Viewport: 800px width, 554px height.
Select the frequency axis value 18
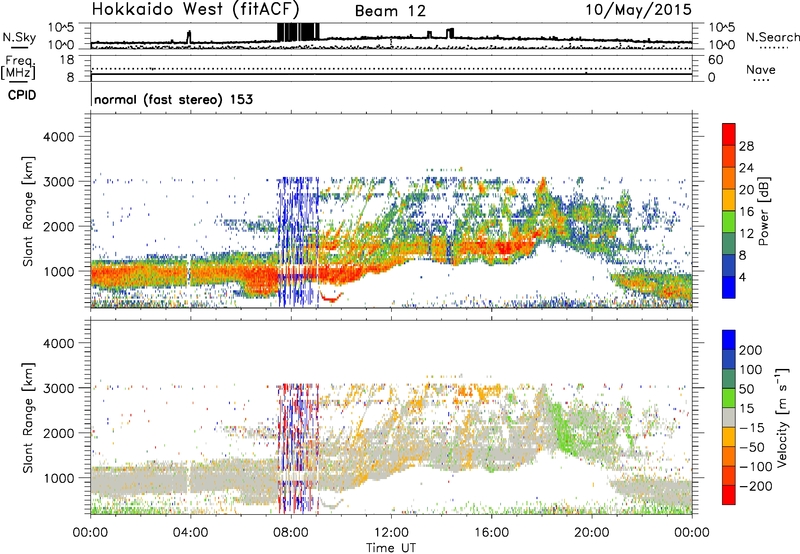click(x=67, y=60)
